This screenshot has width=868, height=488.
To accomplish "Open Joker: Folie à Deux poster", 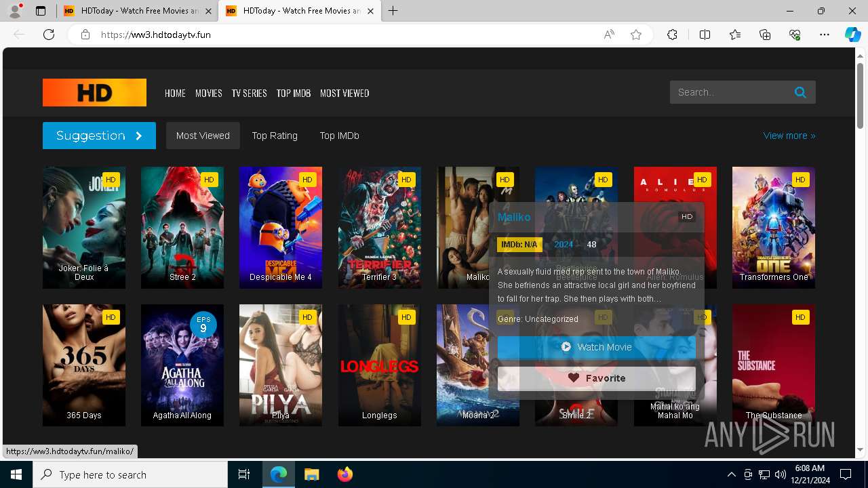I will 84,228.
